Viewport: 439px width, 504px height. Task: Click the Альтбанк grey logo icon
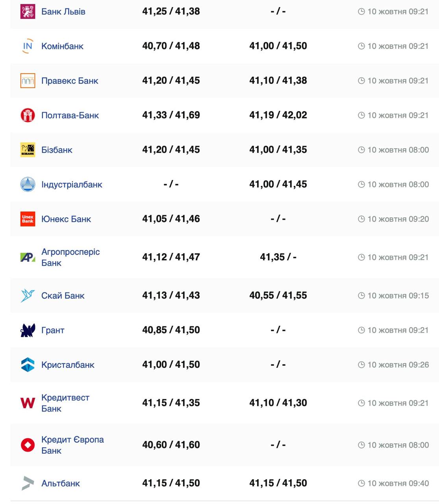[x=28, y=483]
